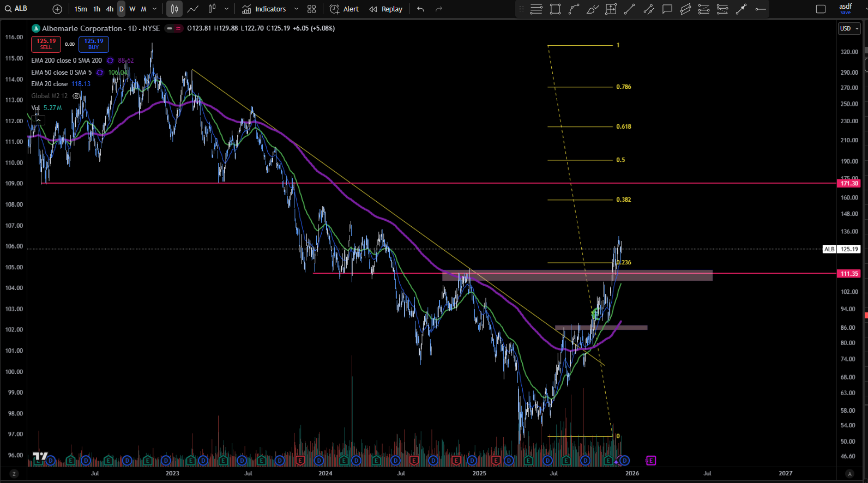The height and width of the screenshot is (483, 868).
Task: Select the Arrow drawing tool
Action: pyautogui.click(x=741, y=9)
